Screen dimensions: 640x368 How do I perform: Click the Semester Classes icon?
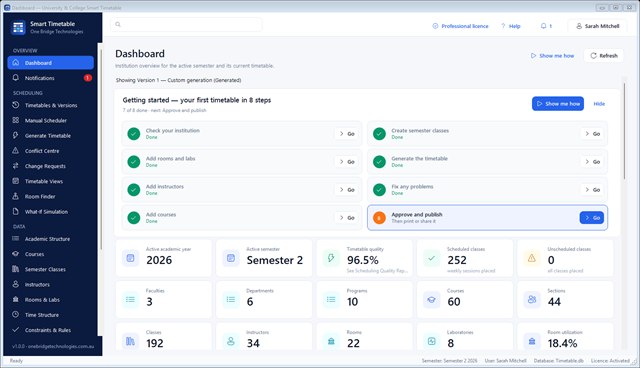pos(16,269)
